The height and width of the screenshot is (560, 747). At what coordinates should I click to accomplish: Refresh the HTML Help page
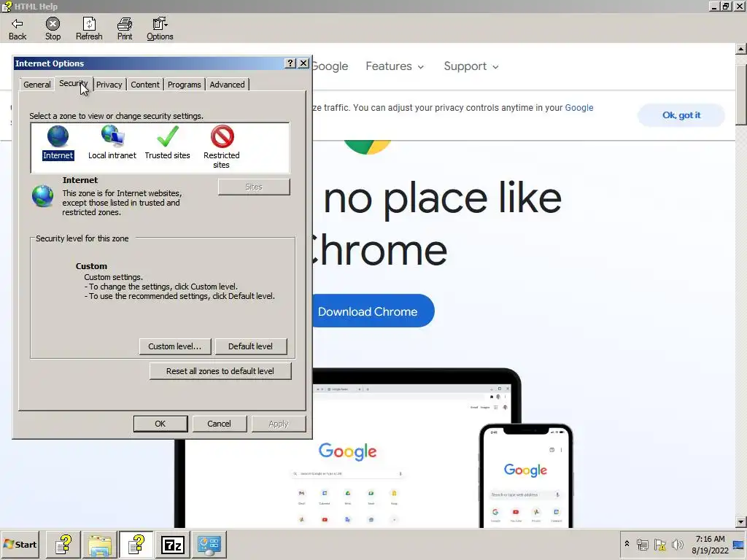(89, 28)
